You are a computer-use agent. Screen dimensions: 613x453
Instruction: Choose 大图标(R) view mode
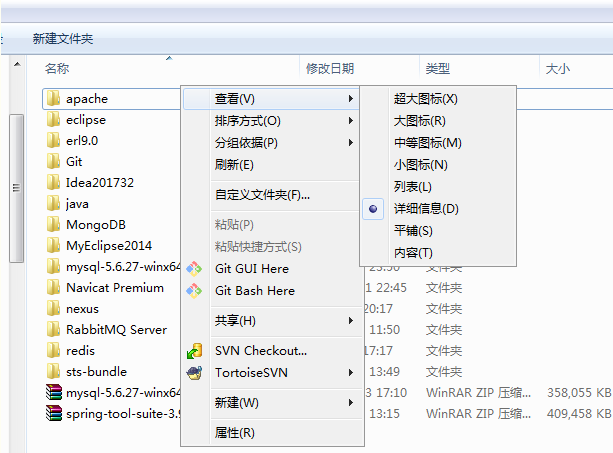(x=419, y=121)
